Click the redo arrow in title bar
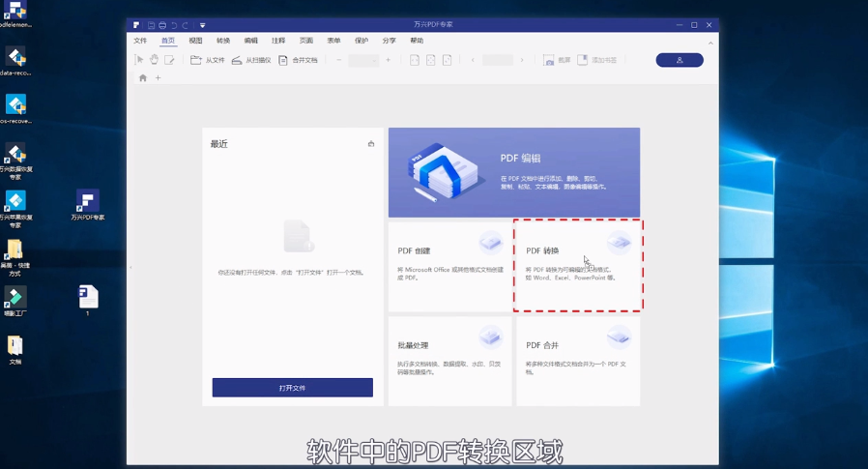 (186, 25)
